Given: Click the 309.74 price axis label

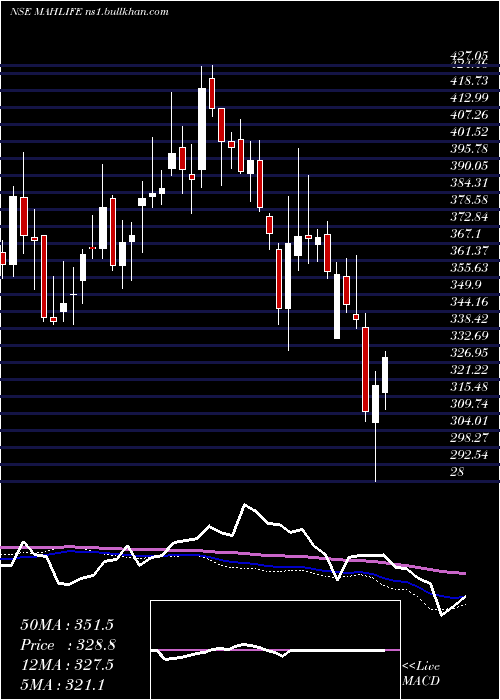Looking at the screenshot, I should tap(469, 404).
